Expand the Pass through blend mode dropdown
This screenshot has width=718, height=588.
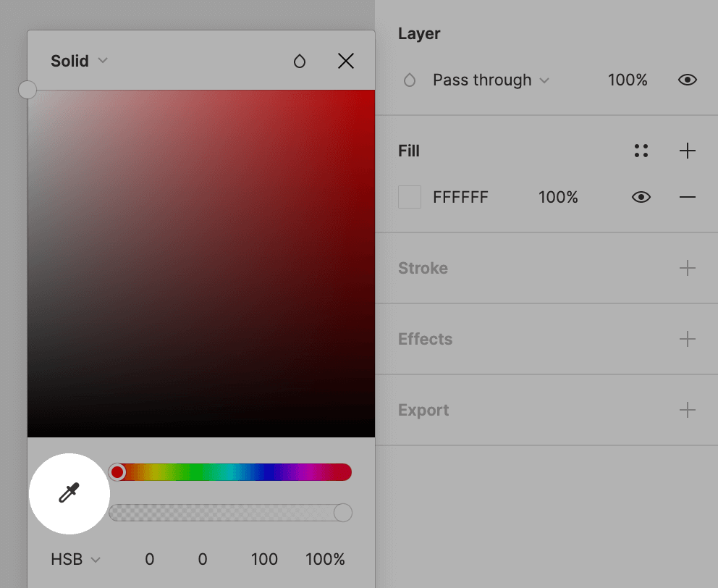point(491,80)
